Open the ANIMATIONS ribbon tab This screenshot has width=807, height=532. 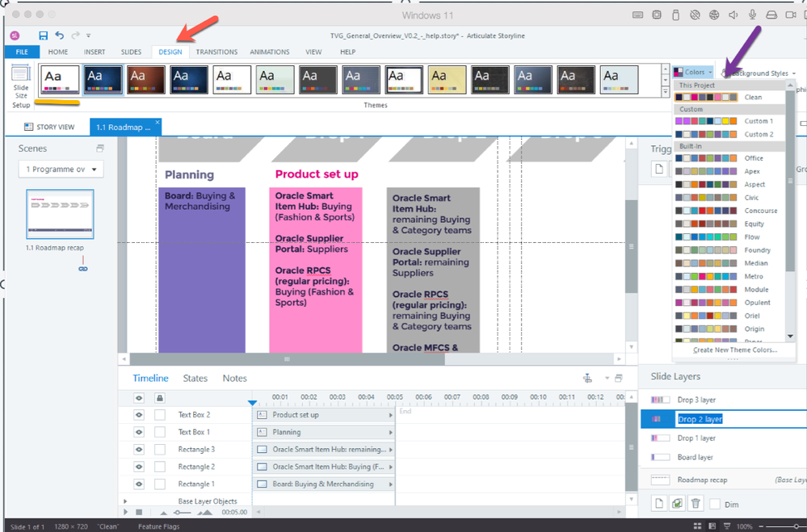[x=270, y=52]
